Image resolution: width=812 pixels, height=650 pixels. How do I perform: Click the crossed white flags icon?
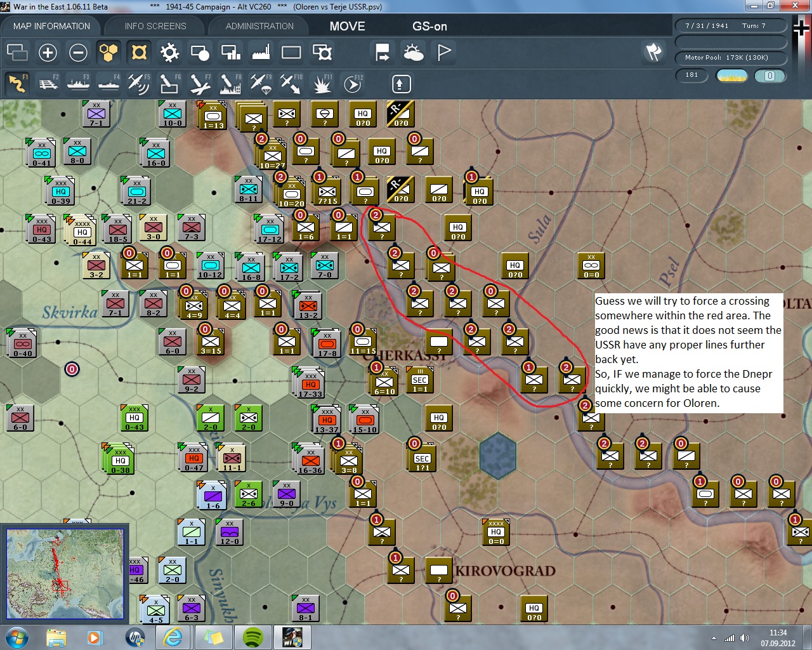(654, 52)
